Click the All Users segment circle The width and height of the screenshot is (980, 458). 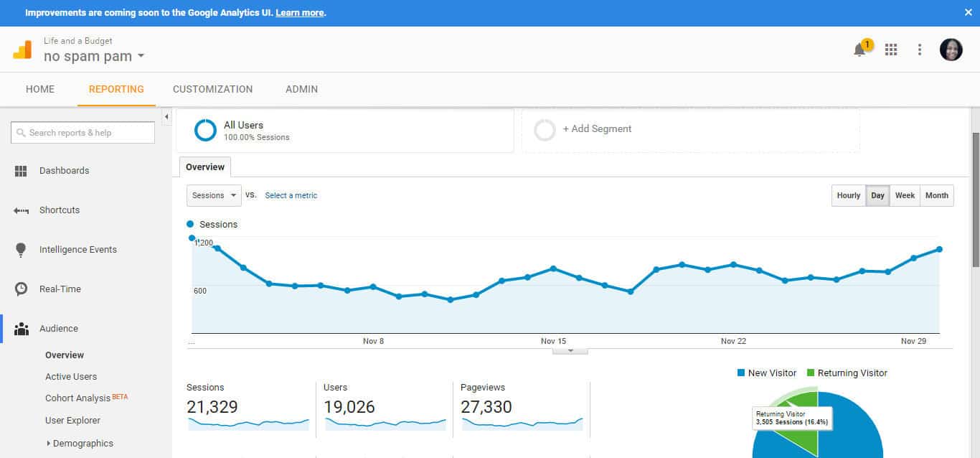pos(206,130)
